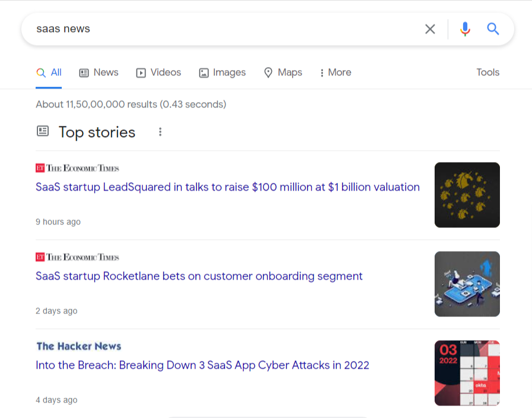The height and width of the screenshot is (418, 532).
Task: Switch to the Images tab
Action: 222,72
